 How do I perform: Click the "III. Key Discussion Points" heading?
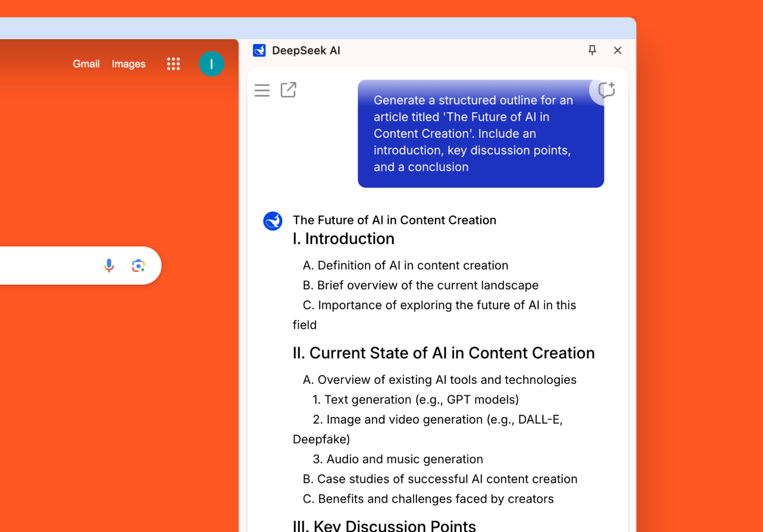[x=384, y=525]
